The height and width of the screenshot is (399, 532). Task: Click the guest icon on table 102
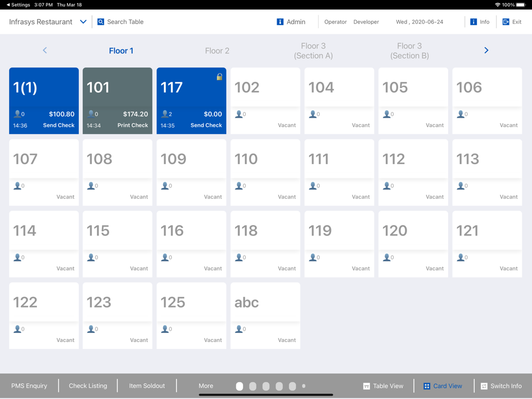[x=239, y=114]
